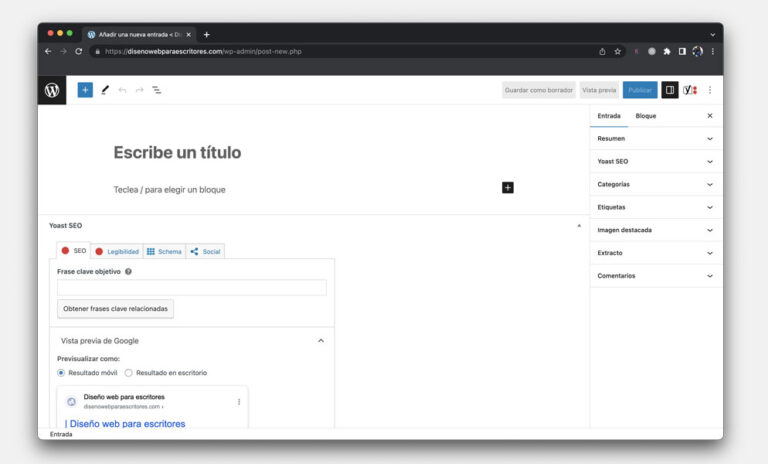The width and height of the screenshot is (768, 464).
Task: Click the site favicon in Google preview
Action: (72, 402)
